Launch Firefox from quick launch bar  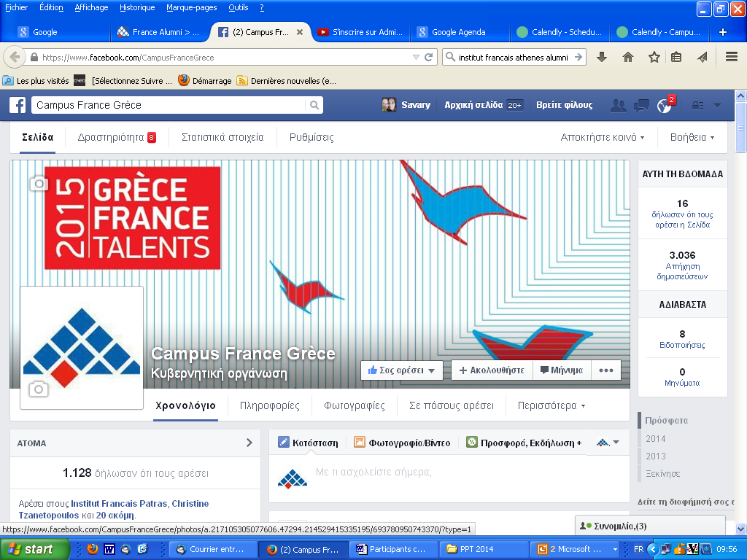pos(93,549)
